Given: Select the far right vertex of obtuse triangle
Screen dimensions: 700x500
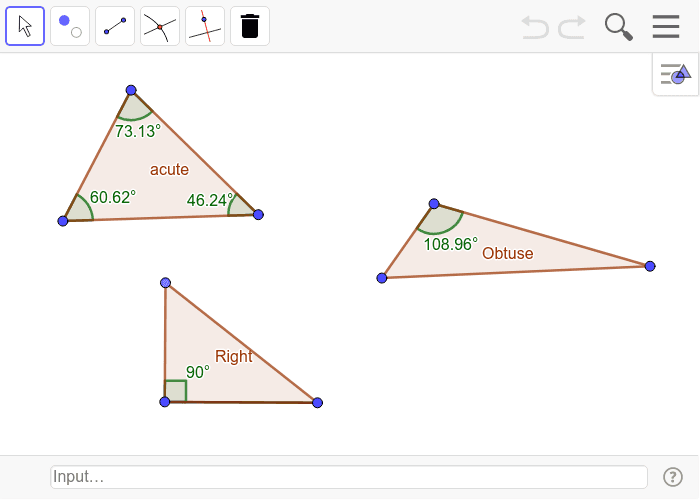Looking at the screenshot, I should (650, 267).
